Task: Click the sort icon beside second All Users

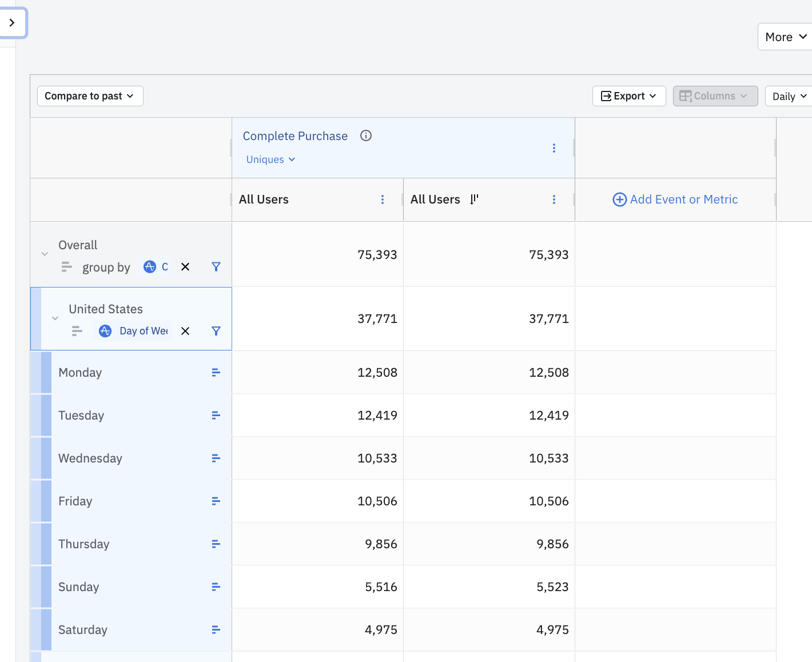Action: click(x=474, y=200)
